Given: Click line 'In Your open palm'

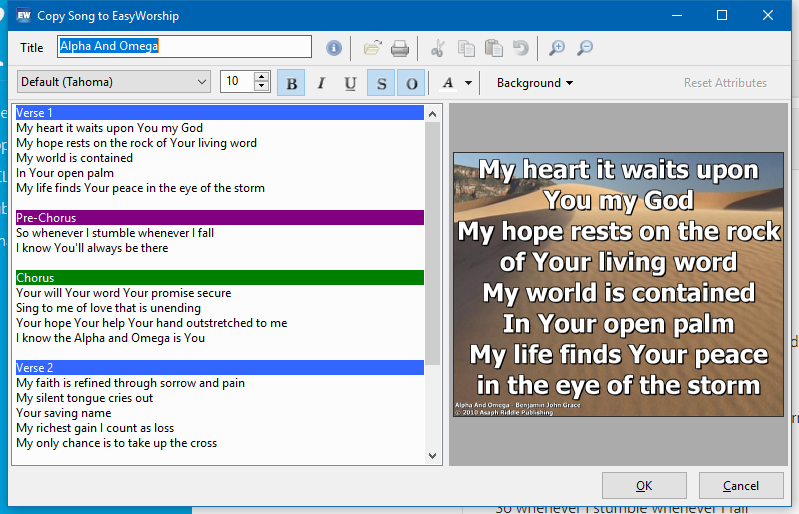Looking at the screenshot, I should (x=65, y=173).
